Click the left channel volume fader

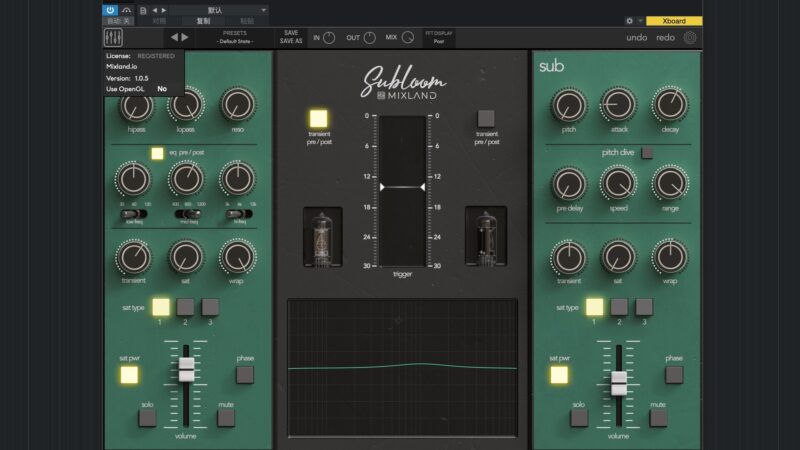point(186,371)
